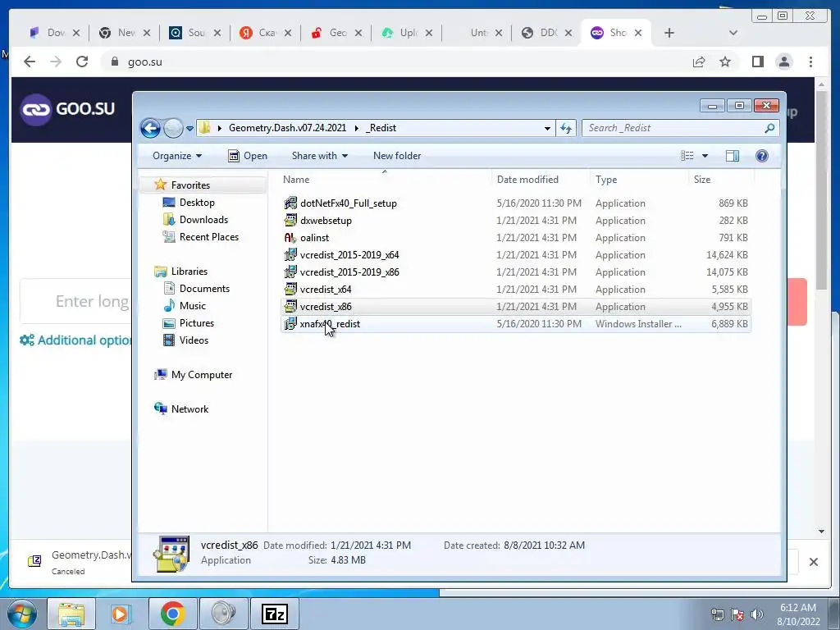Open Pictures library
Screen dimensions: 840x630
coord(196,323)
